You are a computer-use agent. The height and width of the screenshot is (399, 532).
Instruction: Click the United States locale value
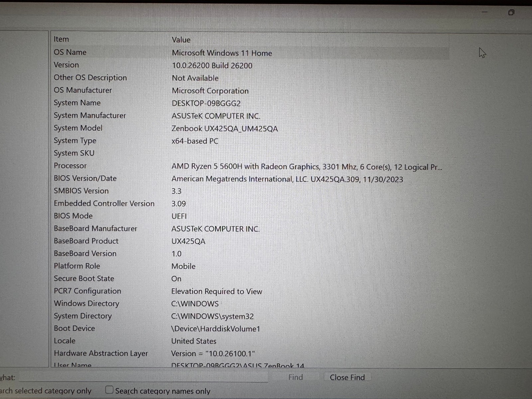click(x=194, y=341)
